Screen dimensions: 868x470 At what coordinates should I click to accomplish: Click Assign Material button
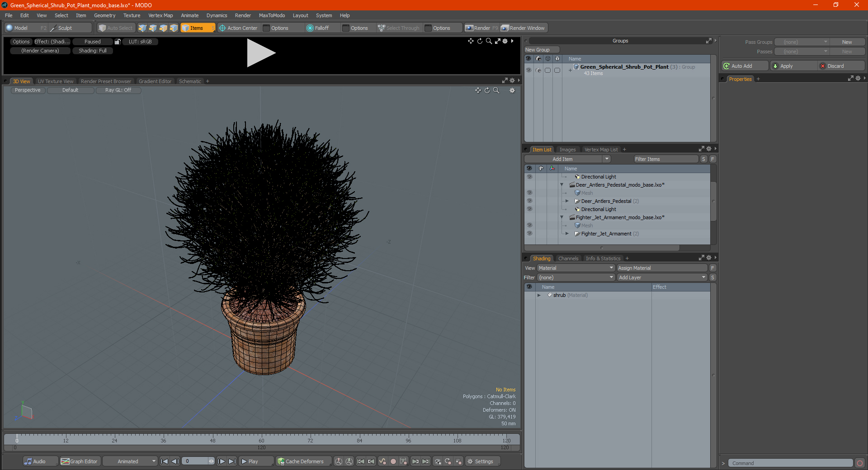(662, 268)
